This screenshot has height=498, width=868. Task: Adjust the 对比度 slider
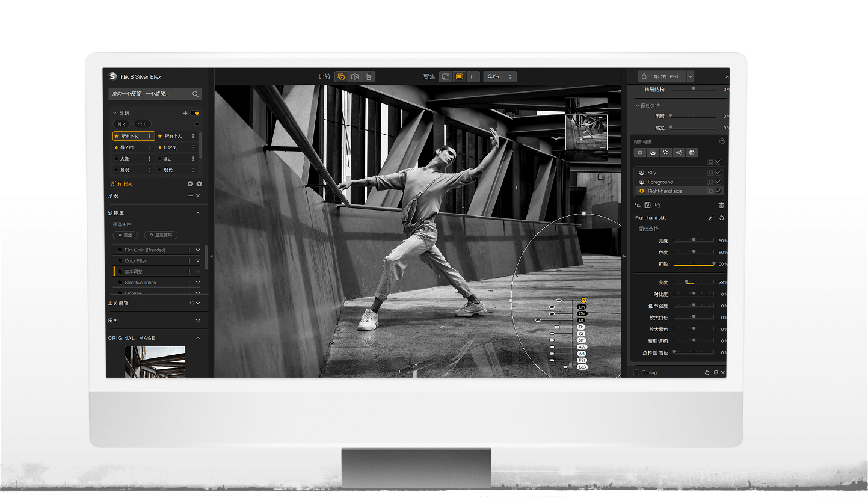point(694,294)
